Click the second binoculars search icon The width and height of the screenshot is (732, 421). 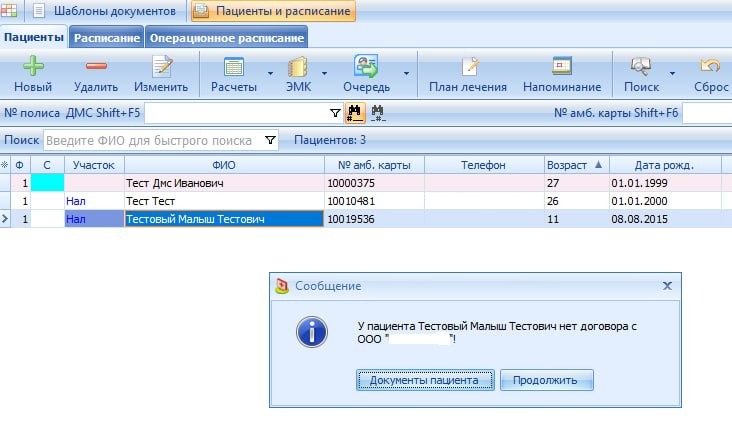pyautogui.click(x=378, y=113)
